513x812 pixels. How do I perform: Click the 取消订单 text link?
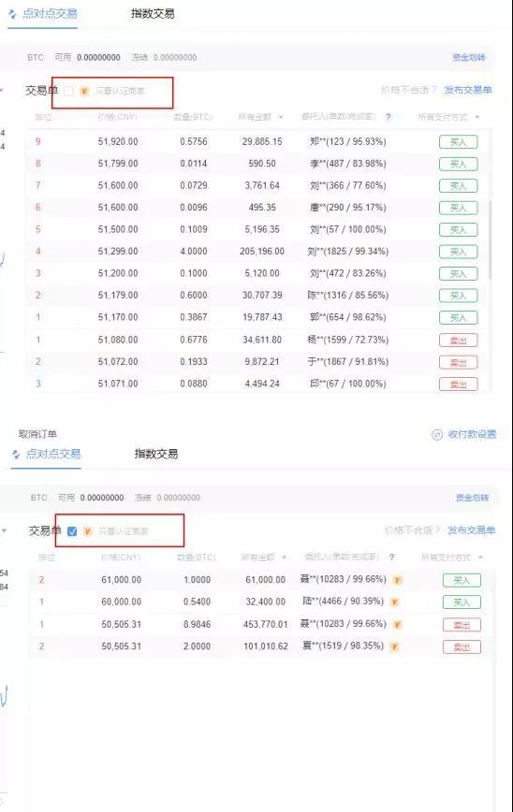coord(37,434)
